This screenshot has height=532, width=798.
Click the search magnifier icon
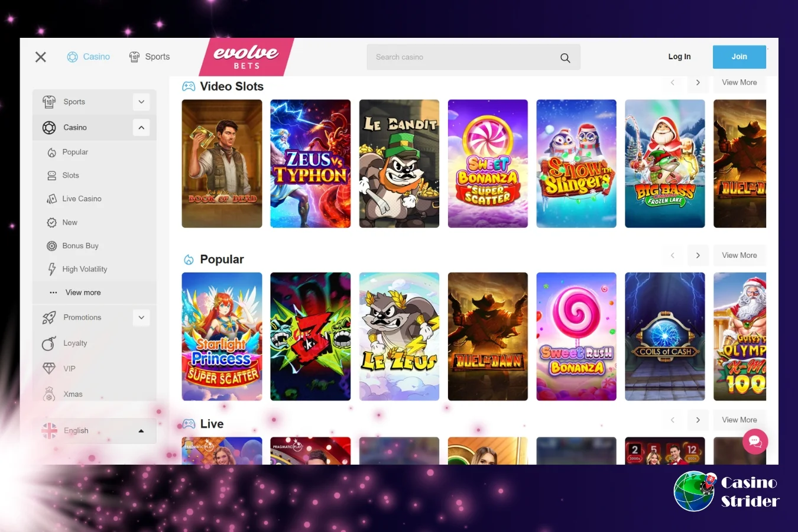pyautogui.click(x=565, y=58)
